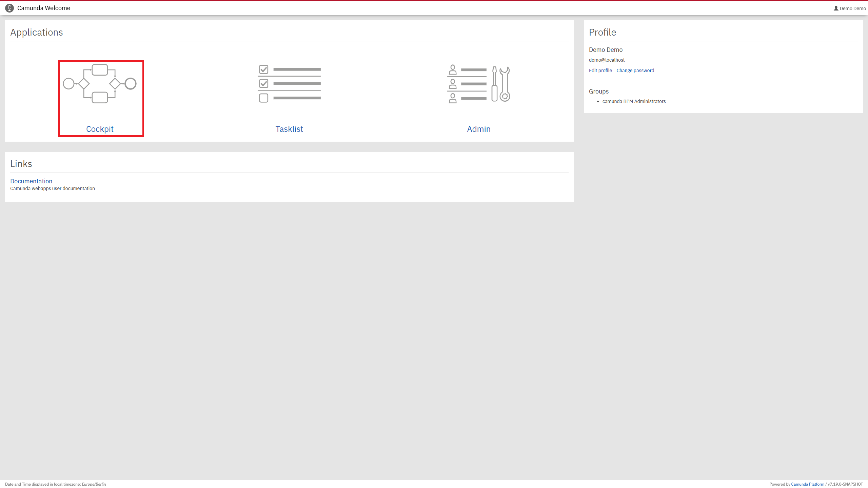Click the Groups subheading
868x488 pixels.
click(599, 91)
